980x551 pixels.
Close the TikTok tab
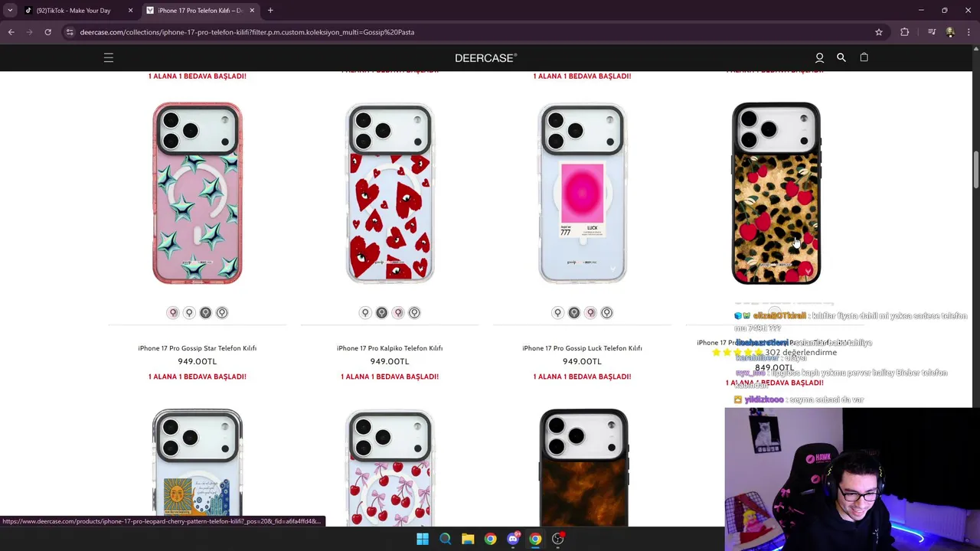coord(130,10)
